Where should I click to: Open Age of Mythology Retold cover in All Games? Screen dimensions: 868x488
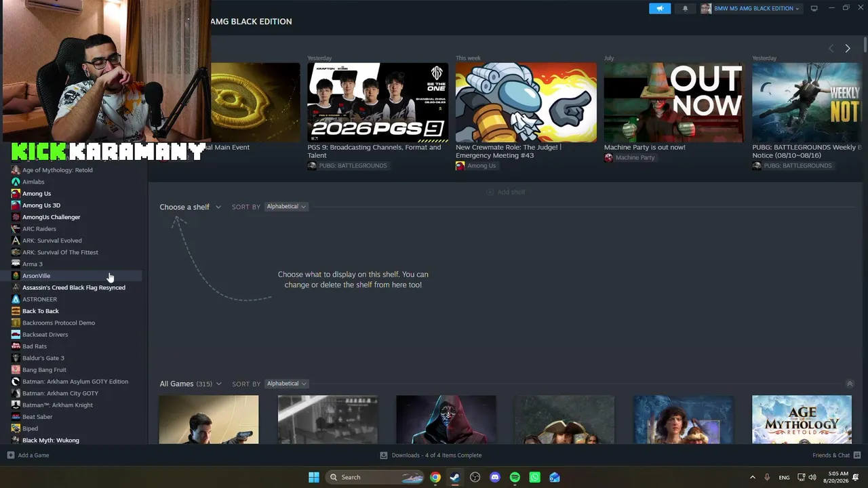click(802, 420)
